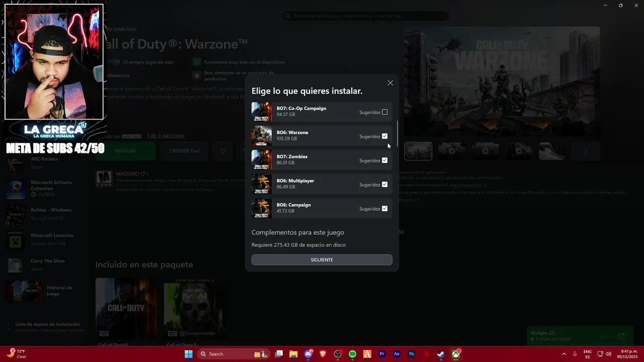
Task: Click the wishlist heart icon
Action: pos(222,151)
